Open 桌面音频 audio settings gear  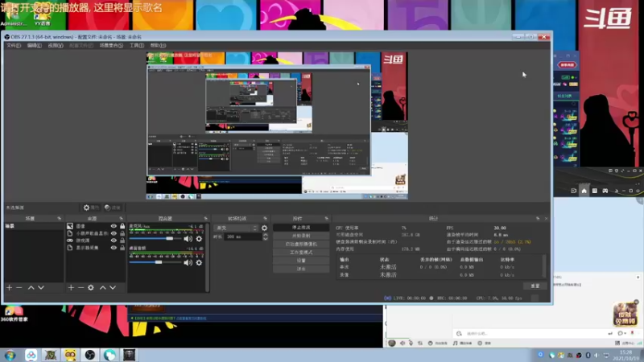(199, 262)
